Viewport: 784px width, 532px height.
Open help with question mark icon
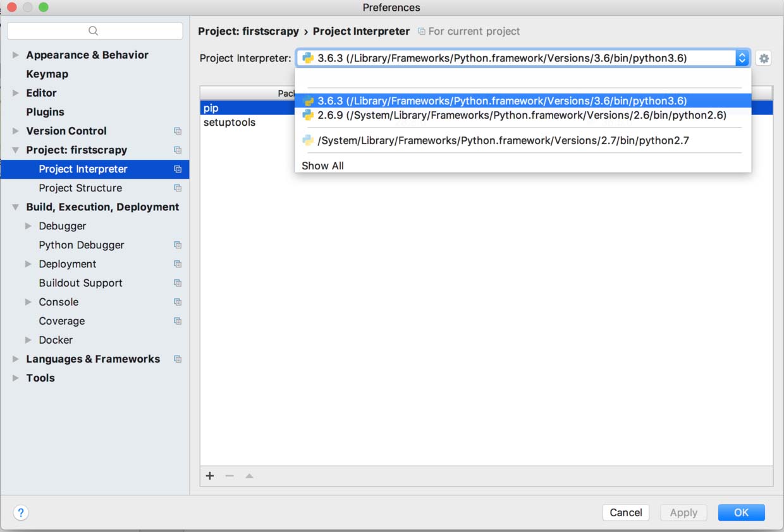(x=21, y=512)
